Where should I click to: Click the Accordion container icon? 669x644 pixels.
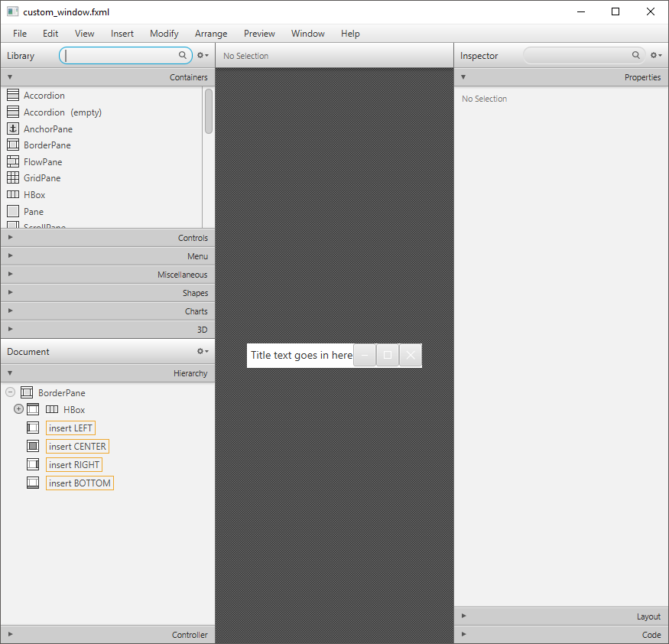tap(13, 95)
